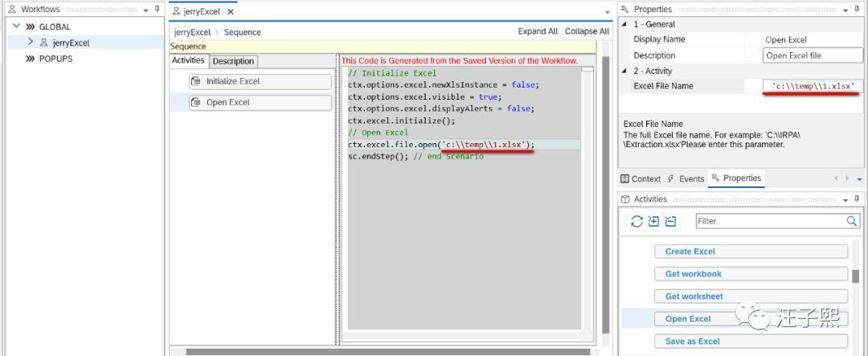This screenshot has height=356, width=868.
Task: Refresh the Activities list
Action: (637, 221)
